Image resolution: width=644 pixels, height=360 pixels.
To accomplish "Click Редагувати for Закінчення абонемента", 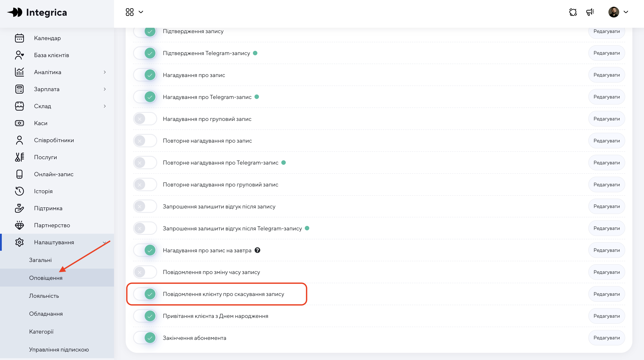I will click(x=606, y=338).
